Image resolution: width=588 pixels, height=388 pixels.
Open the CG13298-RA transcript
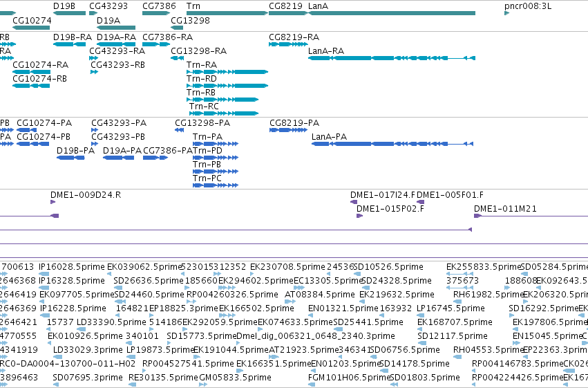coord(178,58)
